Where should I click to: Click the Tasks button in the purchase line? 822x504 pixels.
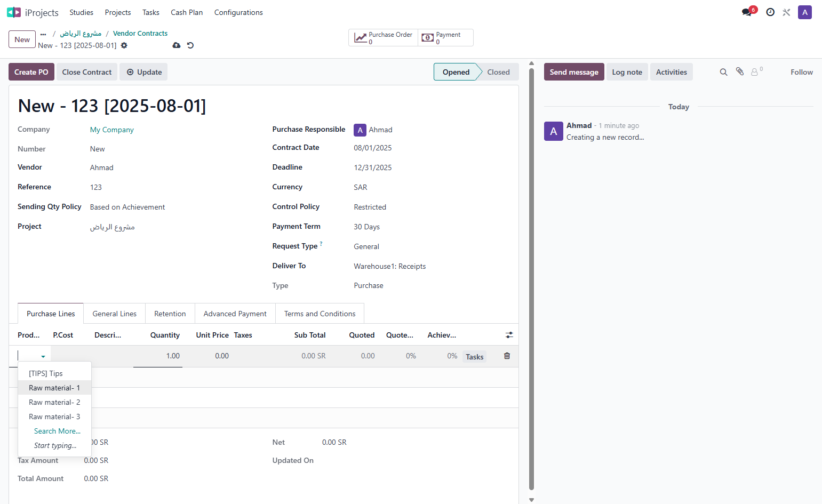pos(475,357)
